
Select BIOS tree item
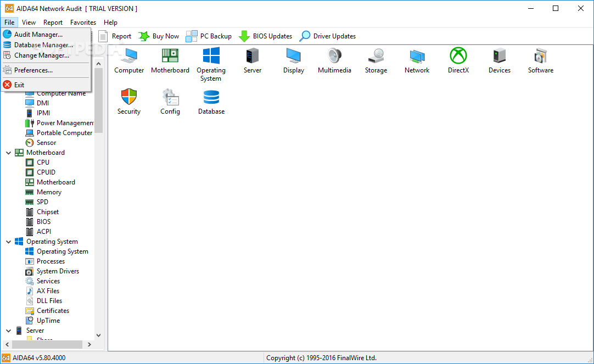[x=38, y=222]
